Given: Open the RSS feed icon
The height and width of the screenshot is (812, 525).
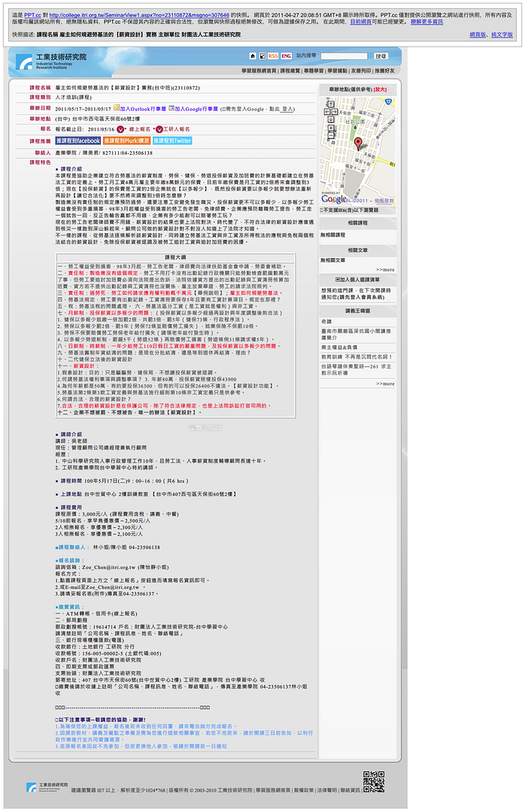Looking at the screenshot, I should point(273,56).
